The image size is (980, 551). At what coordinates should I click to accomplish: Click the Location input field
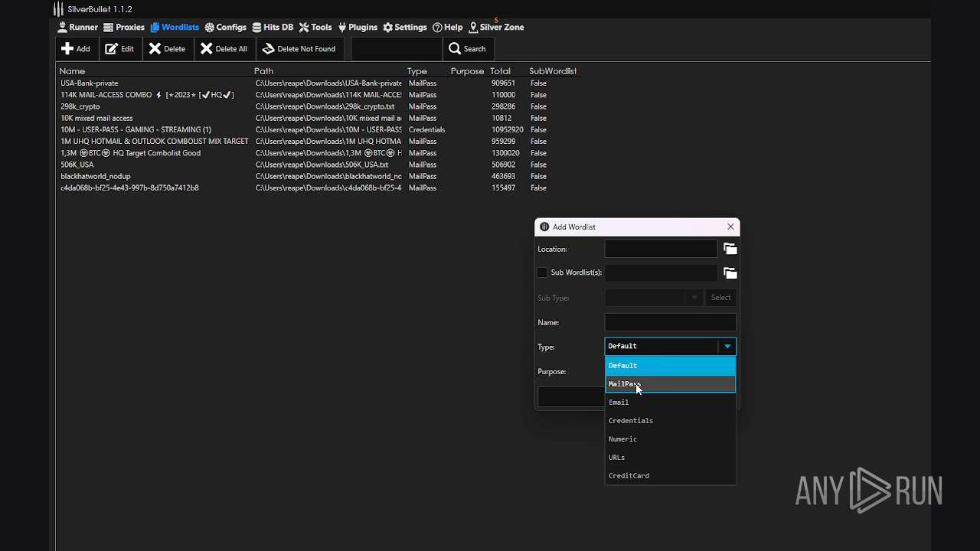[661, 249]
